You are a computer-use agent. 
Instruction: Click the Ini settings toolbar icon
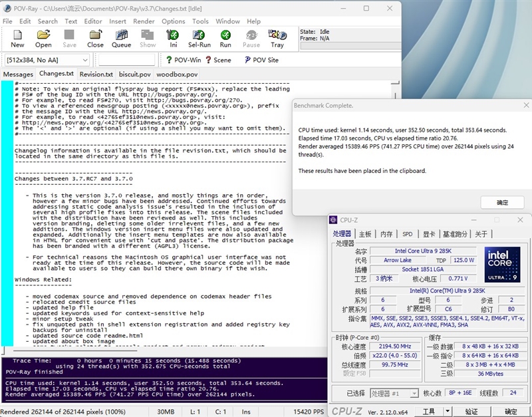[x=174, y=37]
